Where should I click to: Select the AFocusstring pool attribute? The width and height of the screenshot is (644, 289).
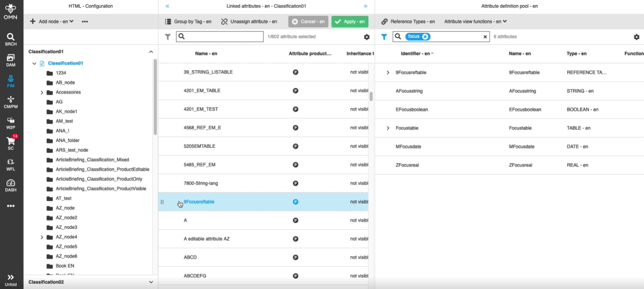click(x=509, y=91)
